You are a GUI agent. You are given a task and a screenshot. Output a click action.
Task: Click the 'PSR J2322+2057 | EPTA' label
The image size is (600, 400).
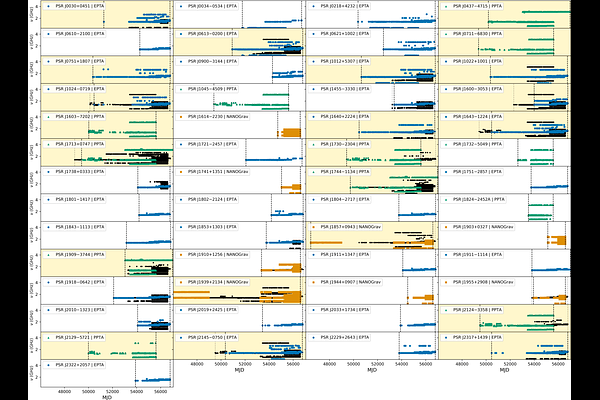[x=80, y=365]
